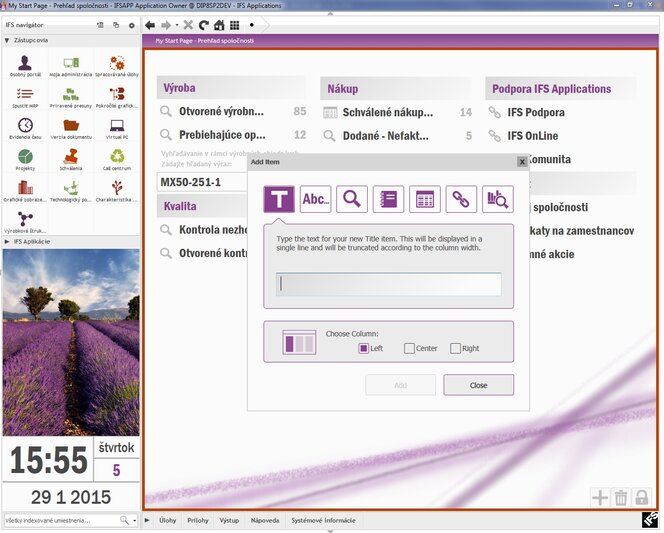Toggle the page lock icon
Image resolution: width=664 pixels, height=533 pixels.
click(x=642, y=497)
